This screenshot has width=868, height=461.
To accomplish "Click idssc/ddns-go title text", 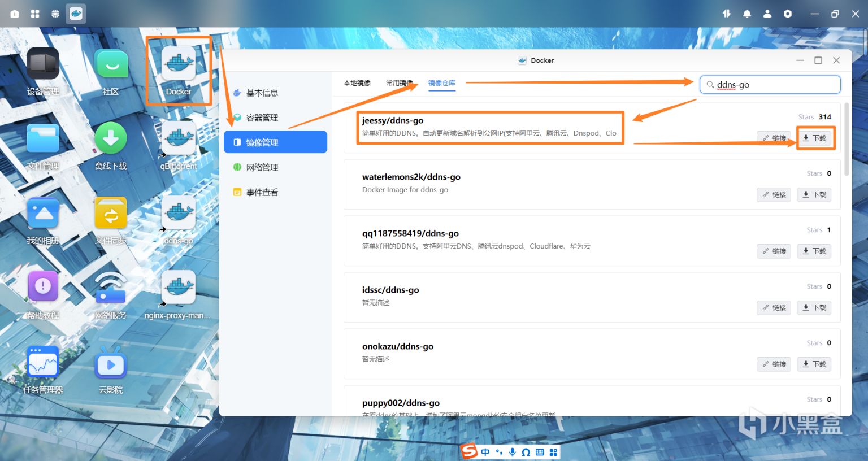I will (x=390, y=290).
